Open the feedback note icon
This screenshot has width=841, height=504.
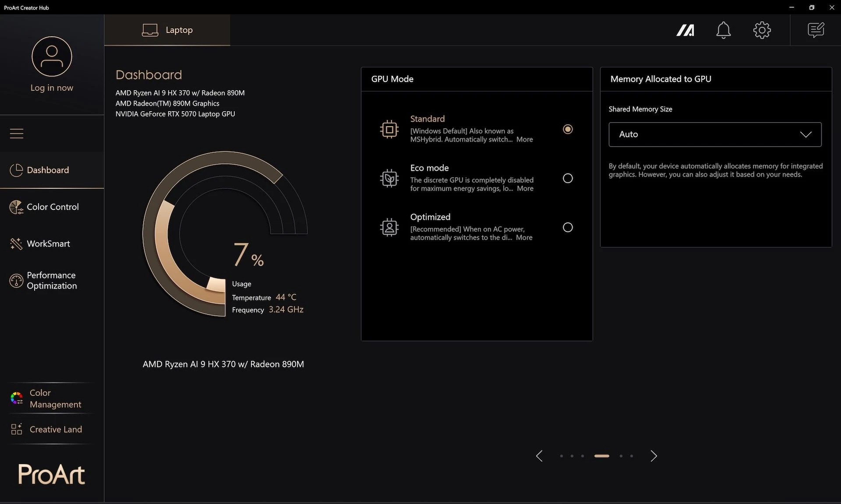coord(816,30)
